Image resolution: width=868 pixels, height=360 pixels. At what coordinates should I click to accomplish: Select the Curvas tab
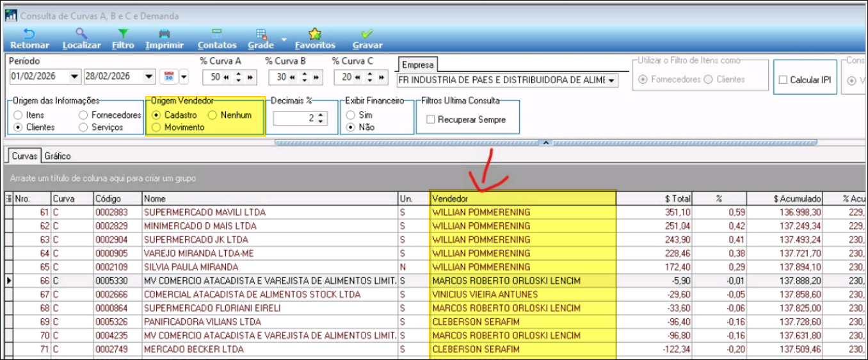(x=24, y=156)
